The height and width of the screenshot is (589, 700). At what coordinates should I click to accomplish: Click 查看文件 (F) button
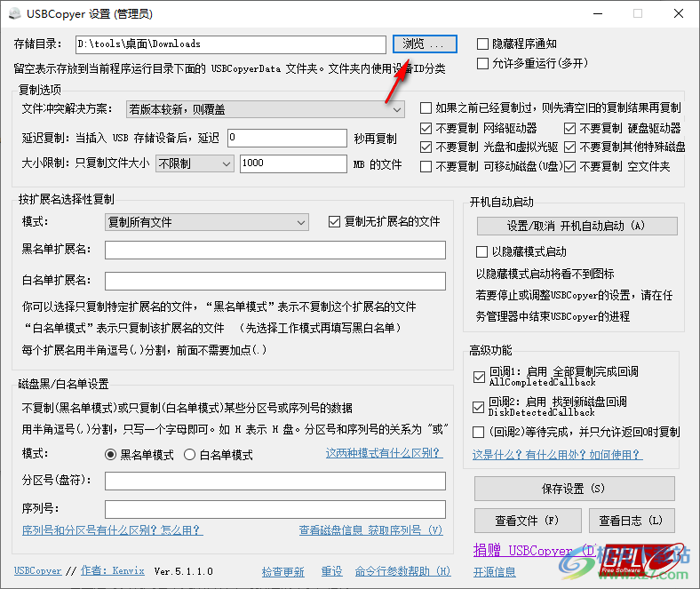tap(528, 521)
